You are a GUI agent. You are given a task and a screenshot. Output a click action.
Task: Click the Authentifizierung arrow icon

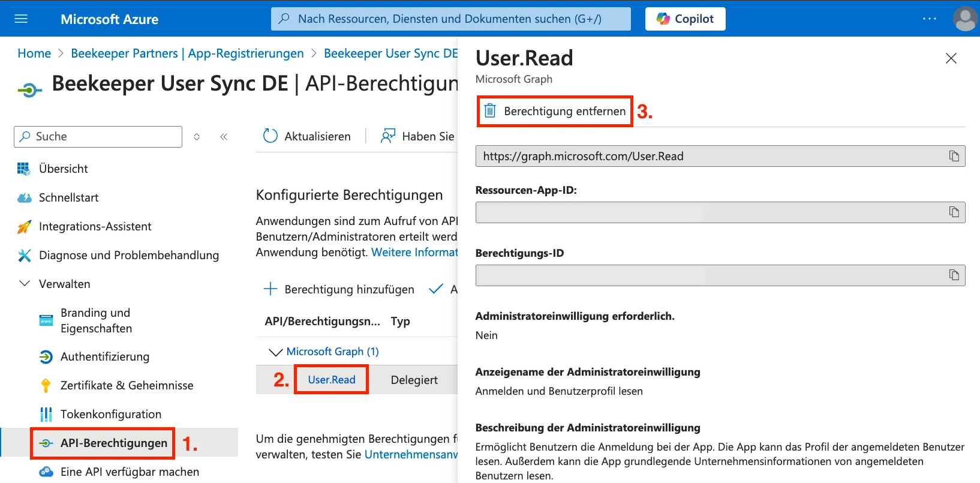click(x=46, y=356)
